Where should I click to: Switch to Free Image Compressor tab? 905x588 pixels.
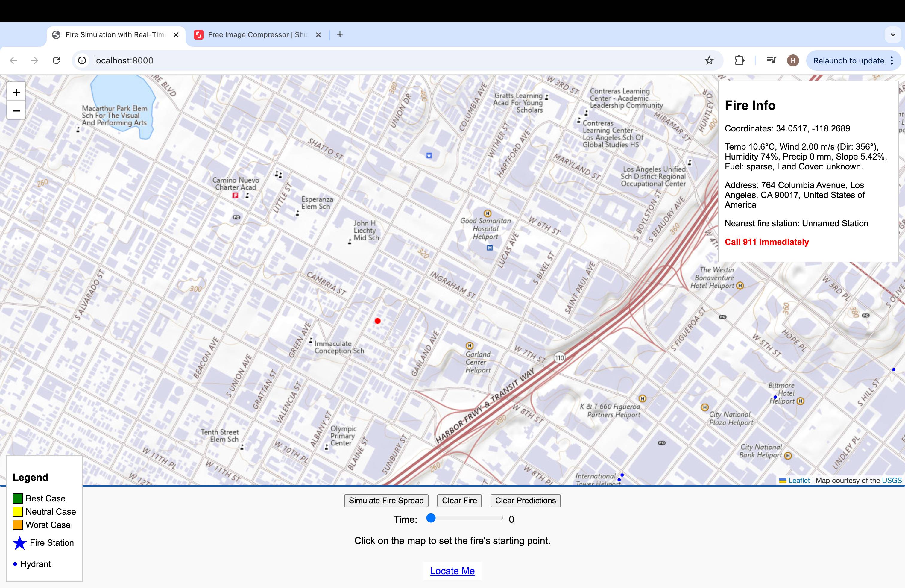[257, 35]
